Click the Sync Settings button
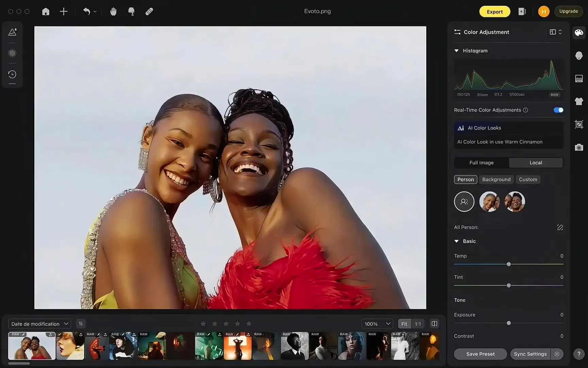This screenshot has height=368, width=588. coord(530,354)
